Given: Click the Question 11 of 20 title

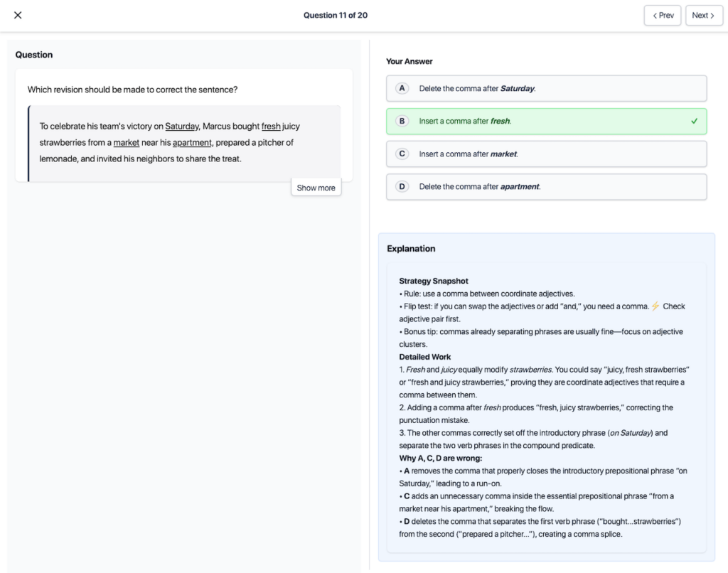Looking at the screenshot, I should (336, 16).
